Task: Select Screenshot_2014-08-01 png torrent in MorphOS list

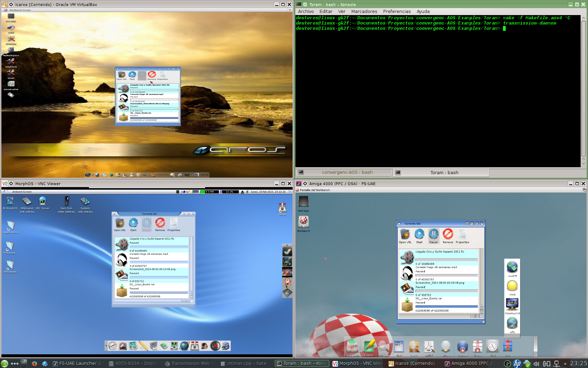Action: (x=151, y=275)
